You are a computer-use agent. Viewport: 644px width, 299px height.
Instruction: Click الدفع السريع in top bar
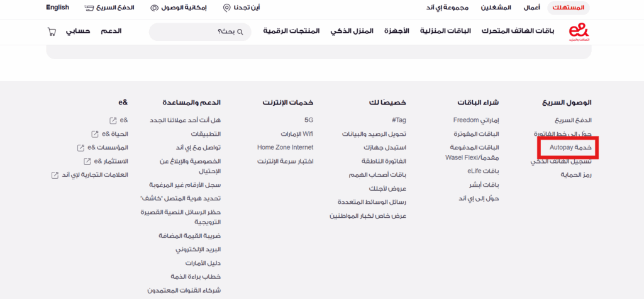coord(116,8)
